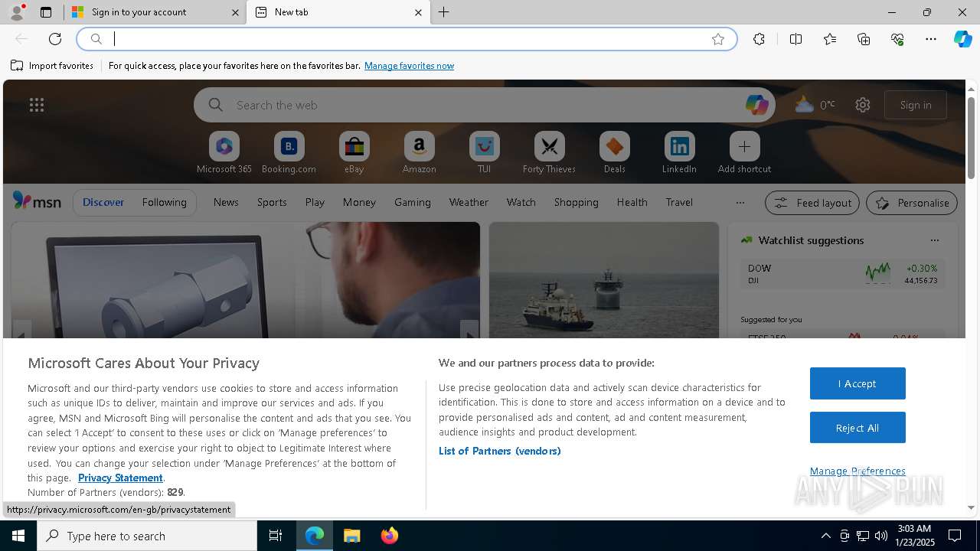The width and height of the screenshot is (980, 551).
Task: Open eBay shortcut
Action: [x=354, y=152]
